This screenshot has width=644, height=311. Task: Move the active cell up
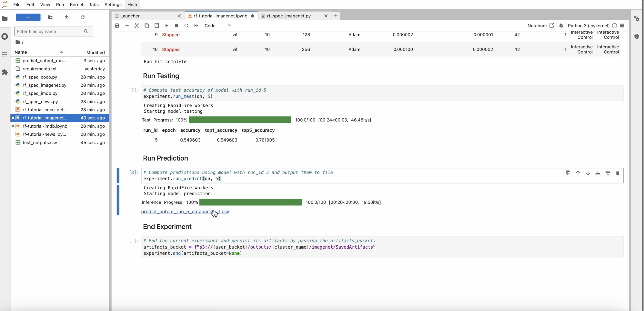(x=578, y=173)
